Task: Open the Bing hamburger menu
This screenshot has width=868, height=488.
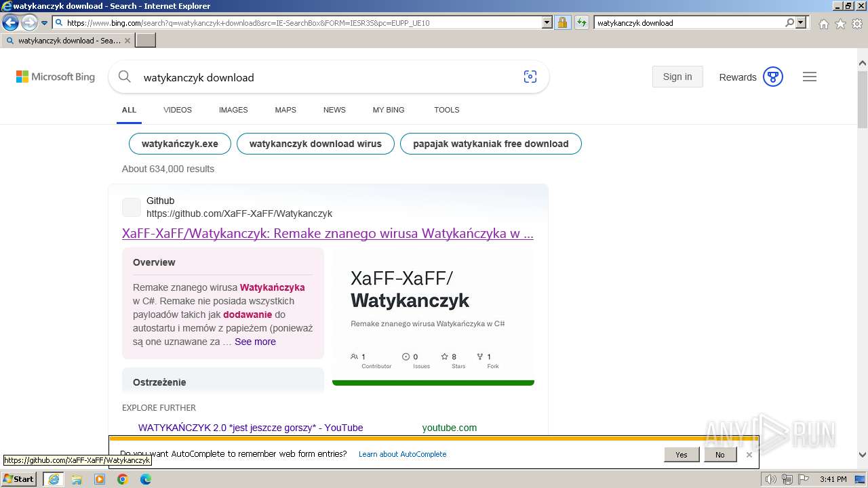Action: pos(810,77)
